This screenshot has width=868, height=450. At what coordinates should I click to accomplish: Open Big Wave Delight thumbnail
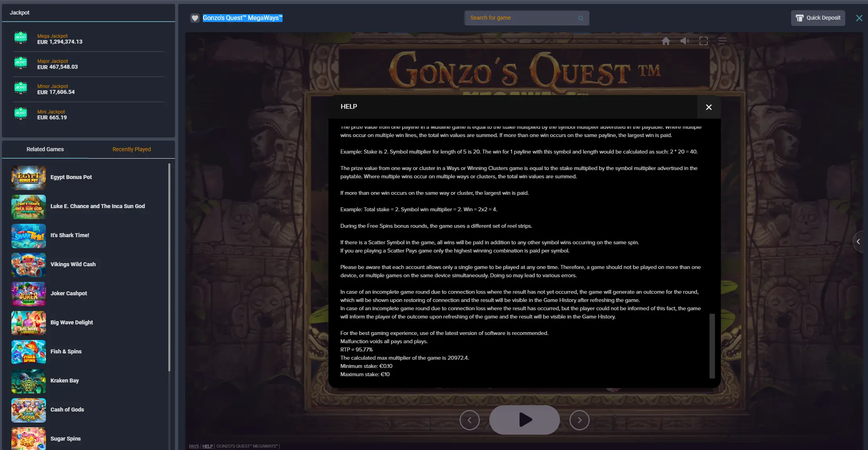pyautogui.click(x=29, y=323)
